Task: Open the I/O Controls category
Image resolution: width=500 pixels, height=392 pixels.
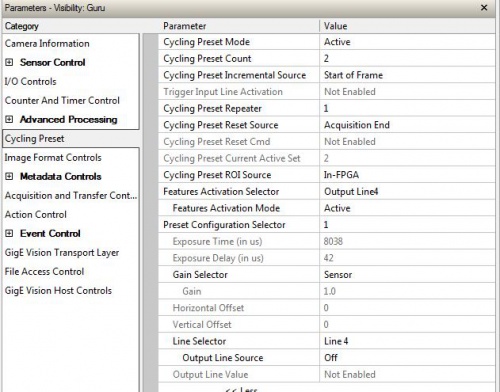Action: [x=30, y=81]
